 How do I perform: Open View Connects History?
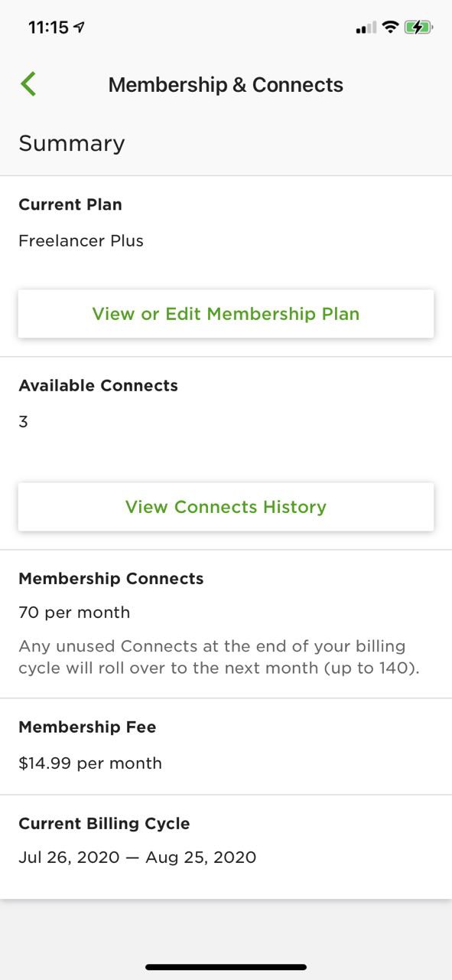[x=226, y=507]
